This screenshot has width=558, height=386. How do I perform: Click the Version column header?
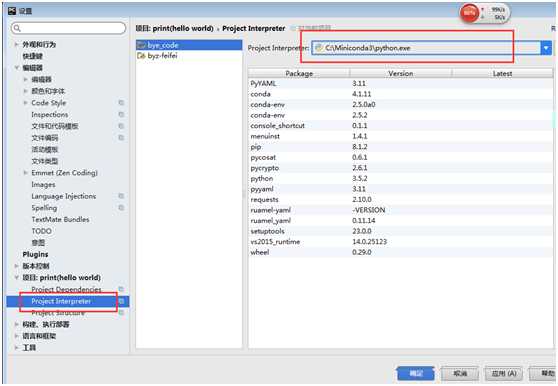click(x=401, y=73)
